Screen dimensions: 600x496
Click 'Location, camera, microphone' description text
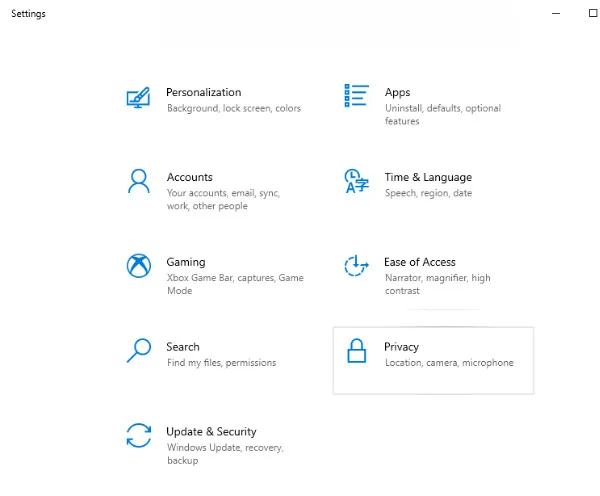pyautogui.click(x=449, y=363)
